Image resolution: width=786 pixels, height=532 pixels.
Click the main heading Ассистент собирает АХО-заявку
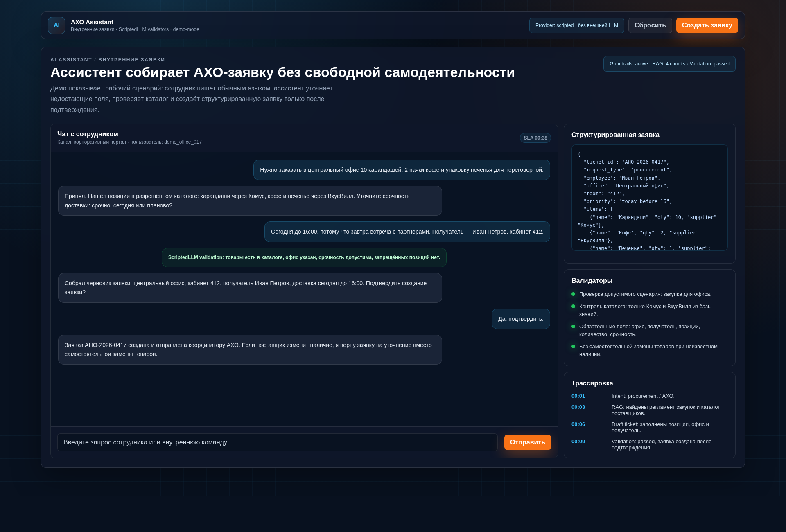tap(282, 72)
